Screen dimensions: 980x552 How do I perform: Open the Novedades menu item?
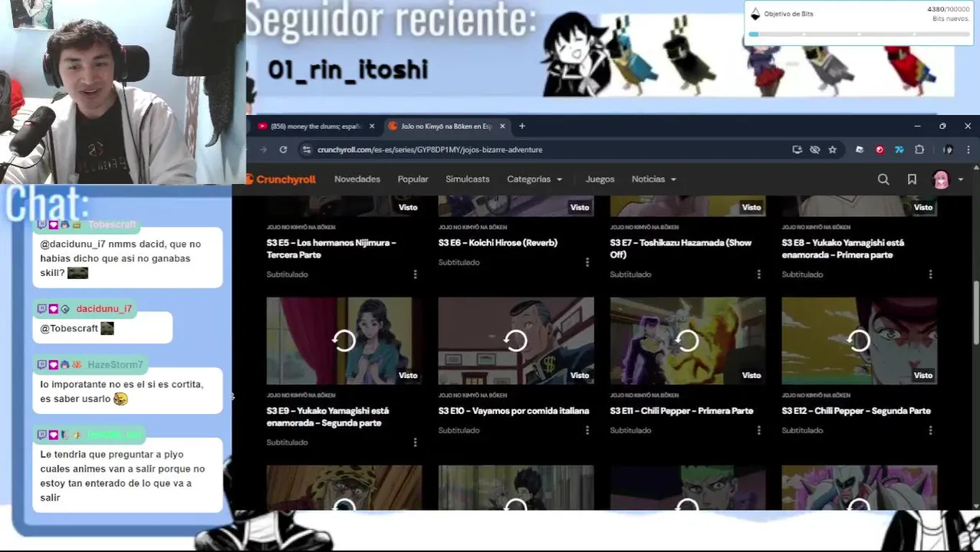(357, 179)
